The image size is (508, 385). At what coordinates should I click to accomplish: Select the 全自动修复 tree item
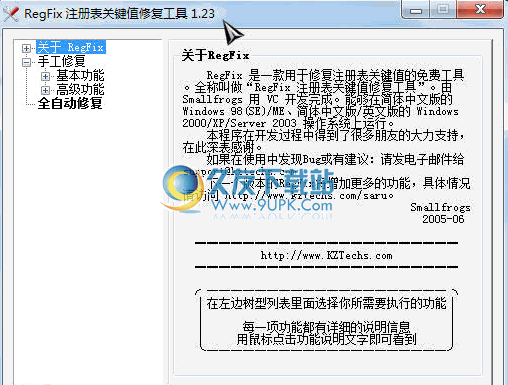70,104
